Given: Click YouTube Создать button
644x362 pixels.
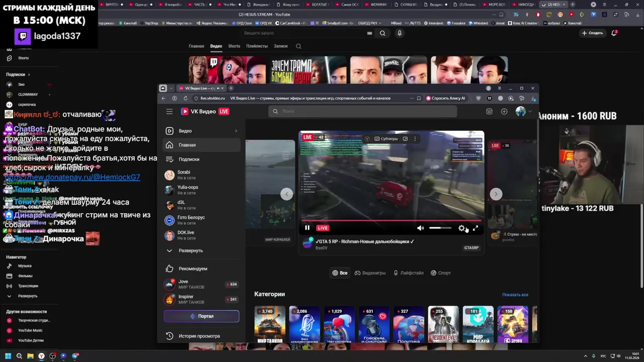Looking at the screenshot, I should pos(592,33).
